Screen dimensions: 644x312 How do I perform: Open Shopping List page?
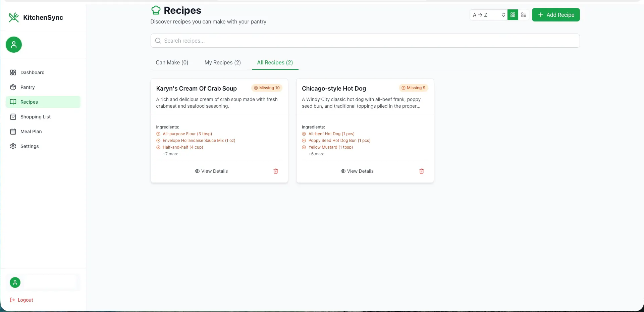tap(43, 117)
